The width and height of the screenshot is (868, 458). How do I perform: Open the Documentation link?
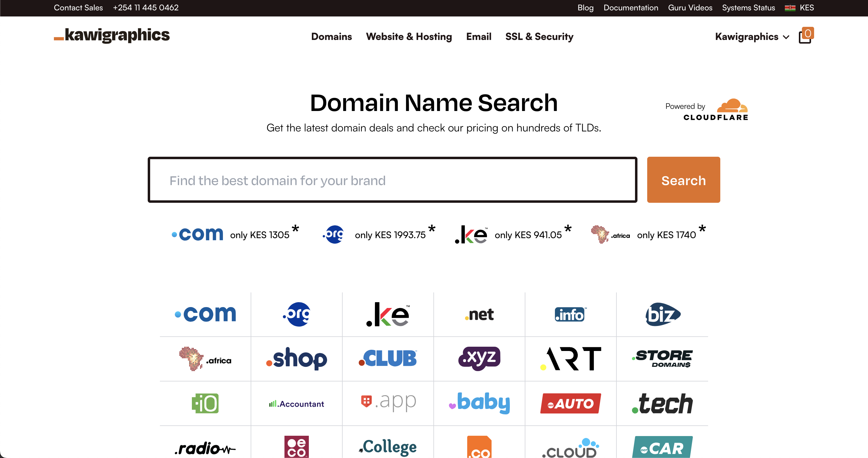tap(630, 8)
